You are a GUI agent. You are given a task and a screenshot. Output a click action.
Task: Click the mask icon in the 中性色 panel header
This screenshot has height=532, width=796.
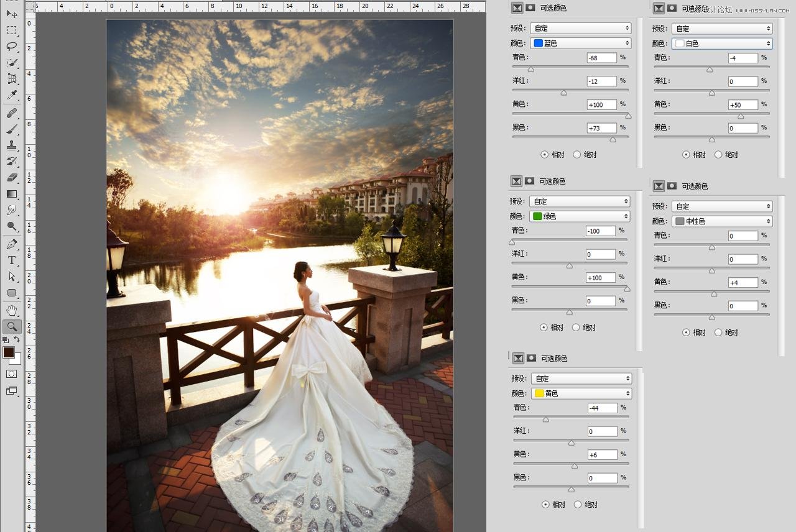coord(672,186)
